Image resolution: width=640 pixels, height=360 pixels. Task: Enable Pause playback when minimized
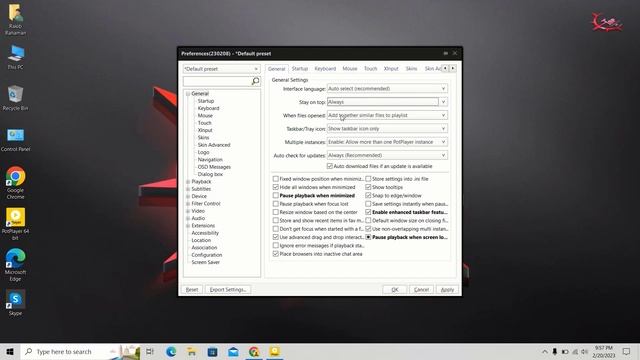276,196
